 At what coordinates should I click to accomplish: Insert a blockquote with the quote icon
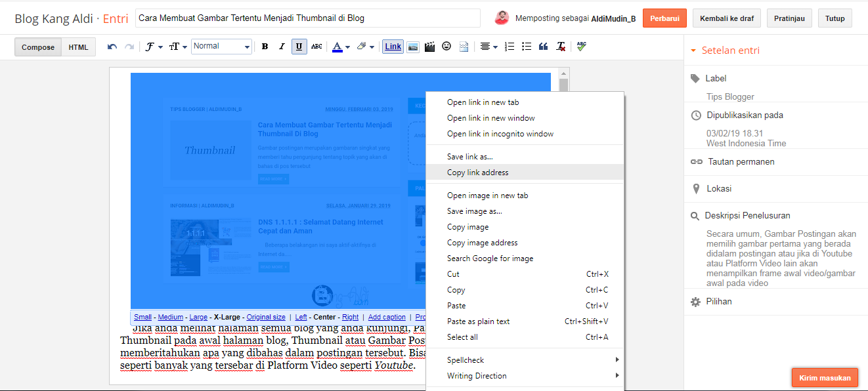pyautogui.click(x=542, y=47)
